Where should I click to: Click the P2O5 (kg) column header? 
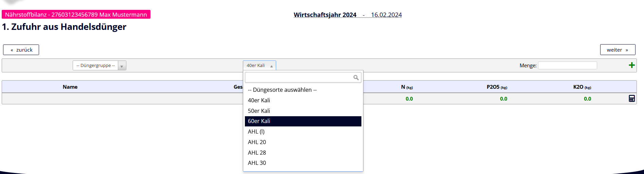pyautogui.click(x=497, y=87)
